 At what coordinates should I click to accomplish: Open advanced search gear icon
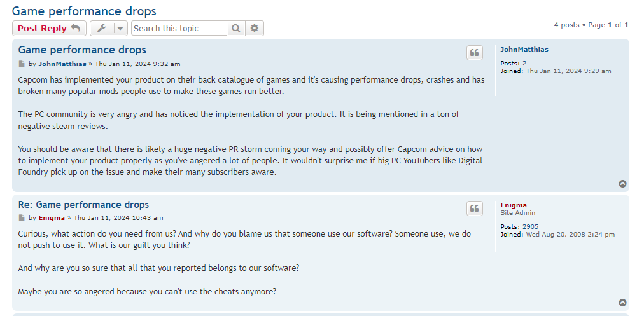click(255, 28)
